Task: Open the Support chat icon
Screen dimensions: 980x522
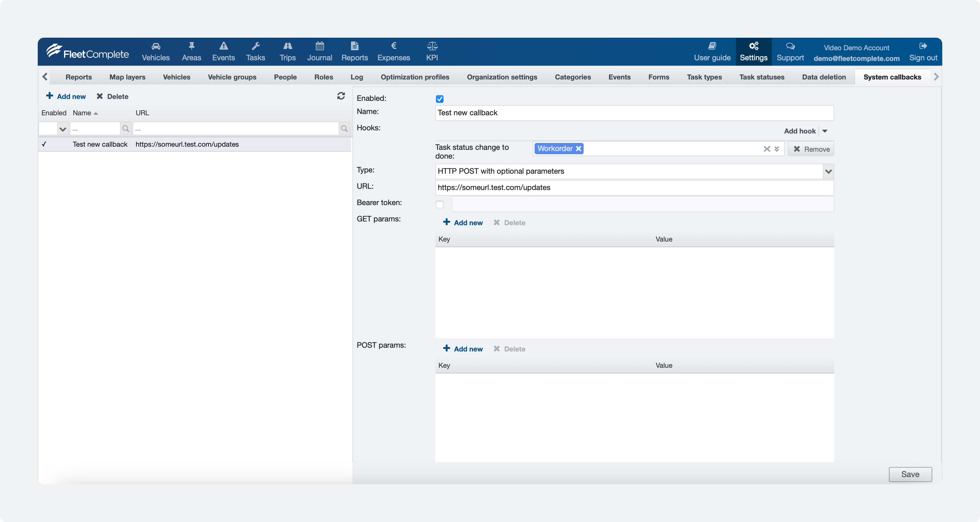Action: [x=790, y=46]
